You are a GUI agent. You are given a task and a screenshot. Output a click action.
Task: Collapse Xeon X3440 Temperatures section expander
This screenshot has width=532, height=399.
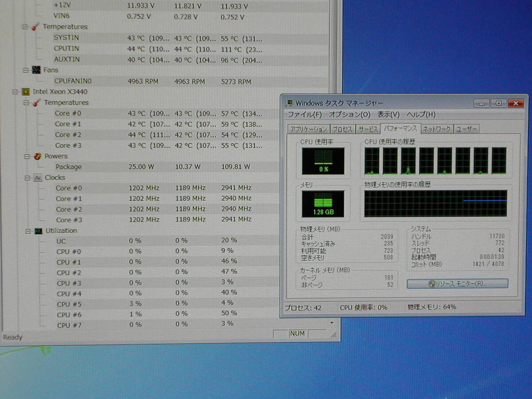[26, 103]
